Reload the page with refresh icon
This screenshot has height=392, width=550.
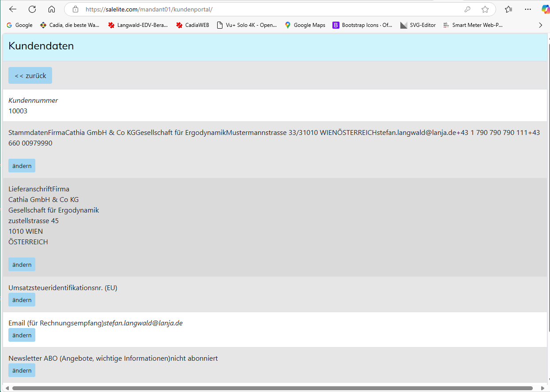point(32,9)
